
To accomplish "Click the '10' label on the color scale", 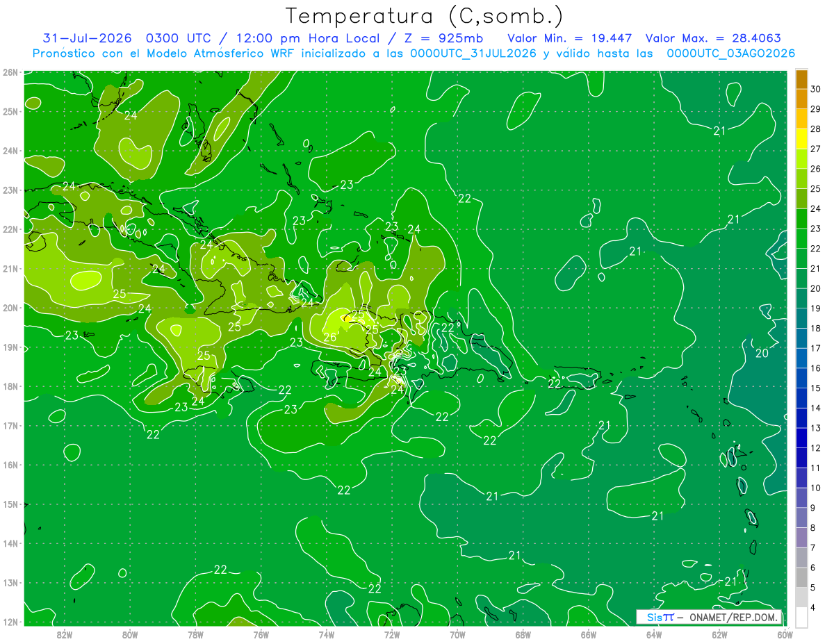I will pos(816,488).
